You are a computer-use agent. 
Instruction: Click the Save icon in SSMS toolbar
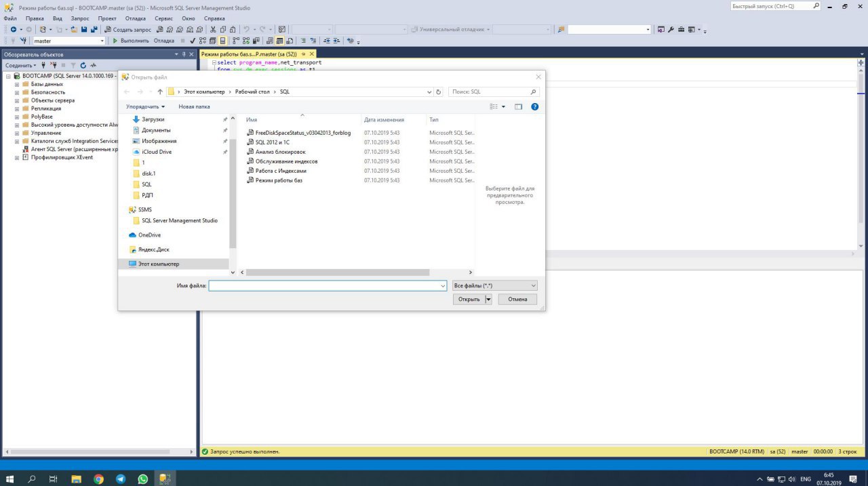[x=84, y=29]
